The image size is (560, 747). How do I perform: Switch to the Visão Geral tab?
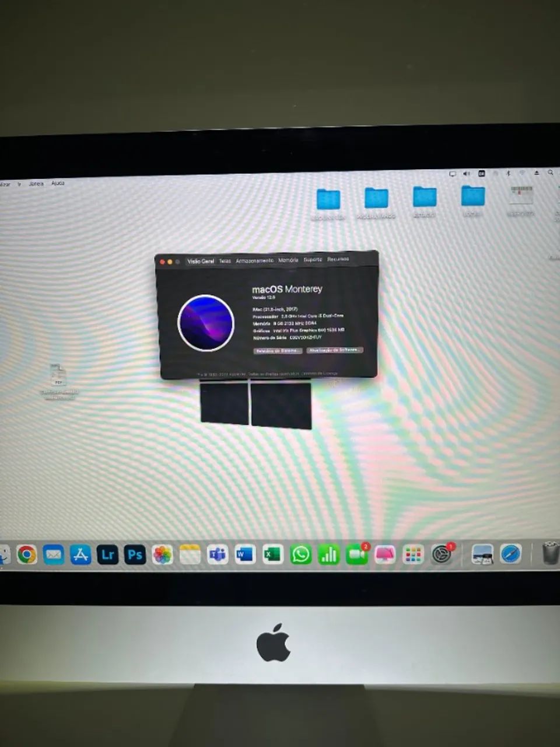201,261
